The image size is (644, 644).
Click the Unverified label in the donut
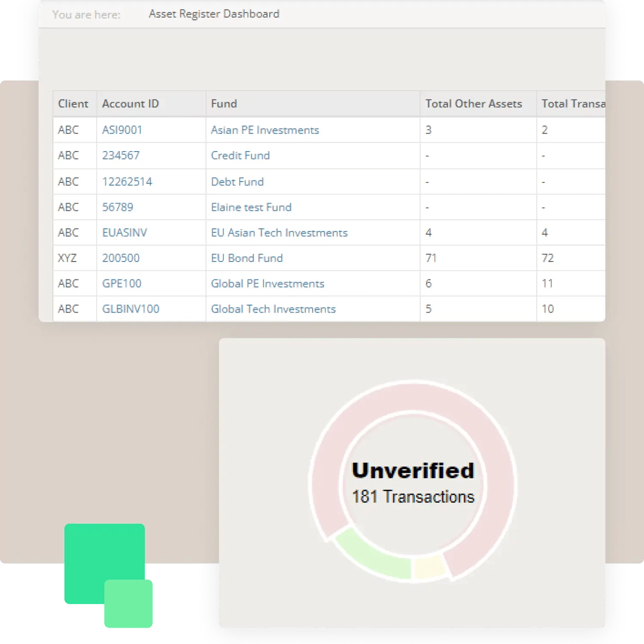(413, 471)
